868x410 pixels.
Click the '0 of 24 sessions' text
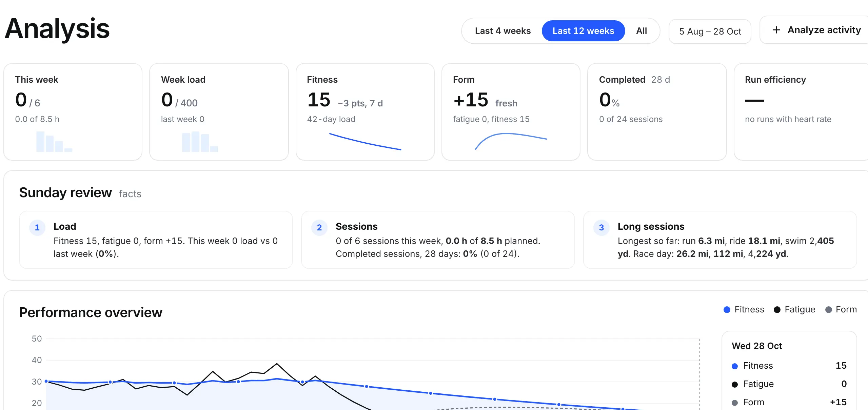631,119
